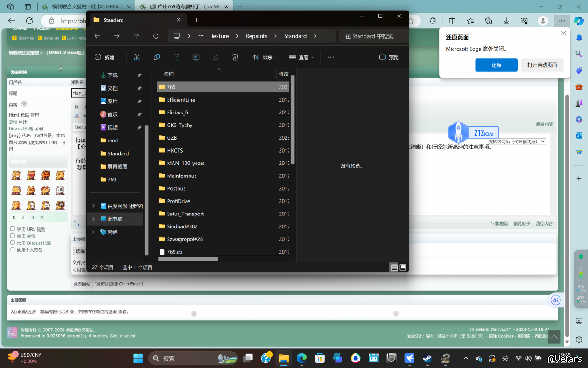The image size is (588, 368).
Task: Expand the 此电脑 tree node
Action: click(x=94, y=219)
